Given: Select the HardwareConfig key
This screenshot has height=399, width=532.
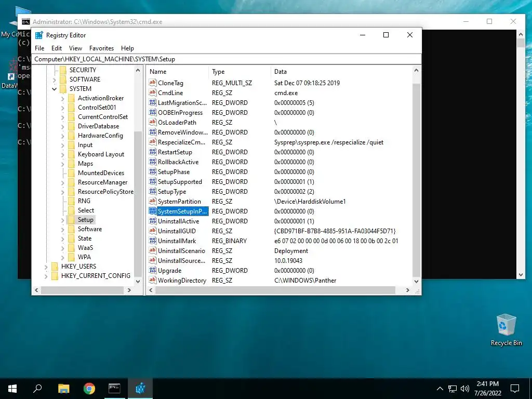Looking at the screenshot, I should pos(100,136).
